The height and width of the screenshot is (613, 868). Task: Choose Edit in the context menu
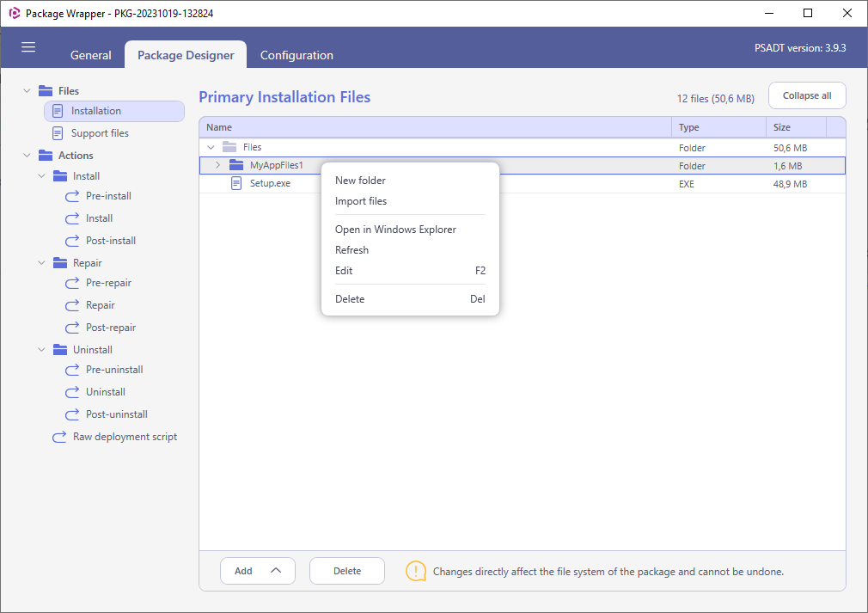(410, 271)
